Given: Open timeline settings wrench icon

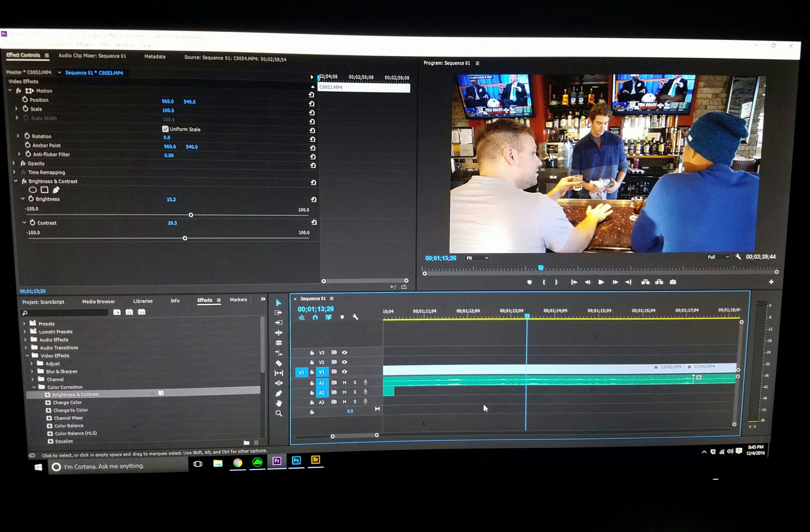Looking at the screenshot, I should pos(355,317).
